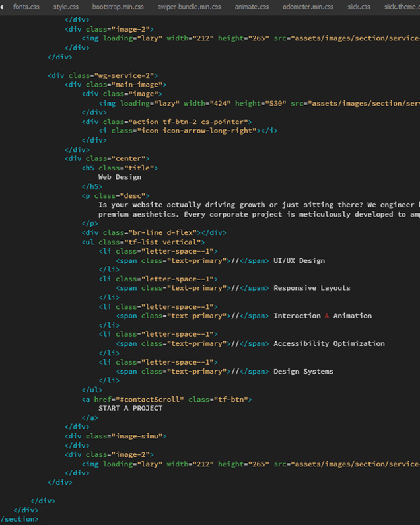Click the tab scroll left arrow
Viewport: 420px width, 525px height.
[x=2, y=7]
